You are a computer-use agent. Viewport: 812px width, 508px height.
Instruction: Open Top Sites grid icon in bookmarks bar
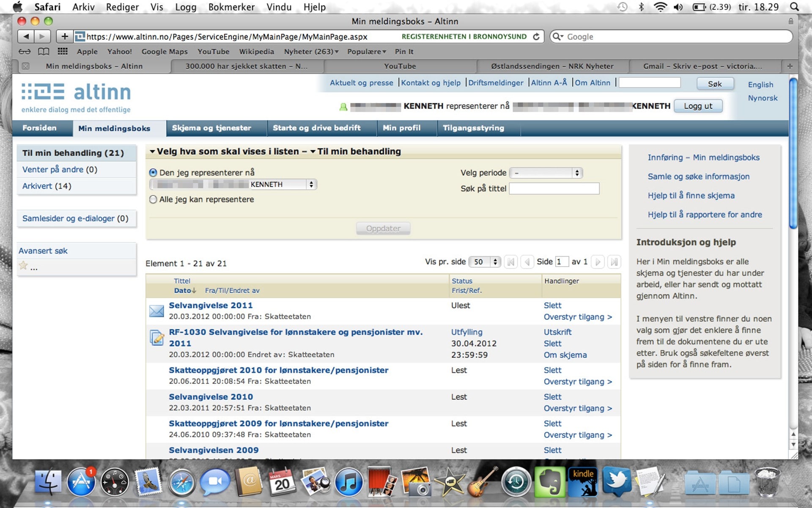point(63,52)
